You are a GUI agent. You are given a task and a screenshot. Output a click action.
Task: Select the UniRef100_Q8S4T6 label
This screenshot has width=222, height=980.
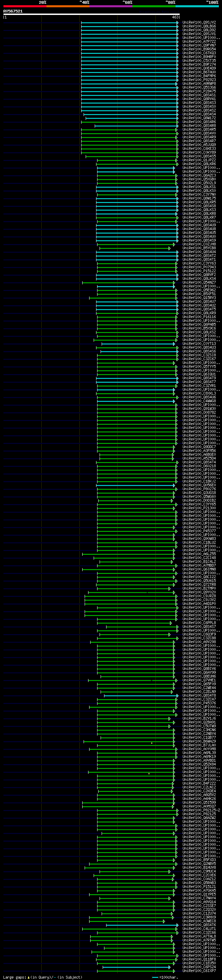coord(199,925)
